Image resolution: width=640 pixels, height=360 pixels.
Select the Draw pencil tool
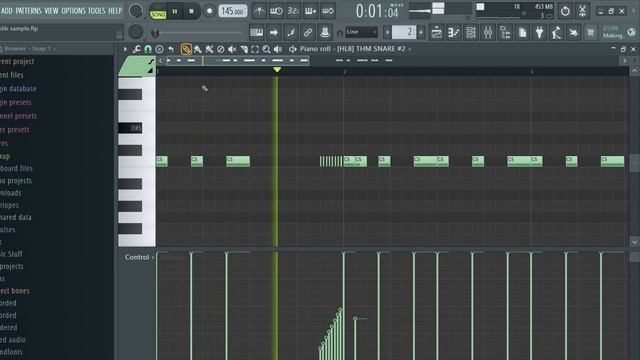coord(186,49)
